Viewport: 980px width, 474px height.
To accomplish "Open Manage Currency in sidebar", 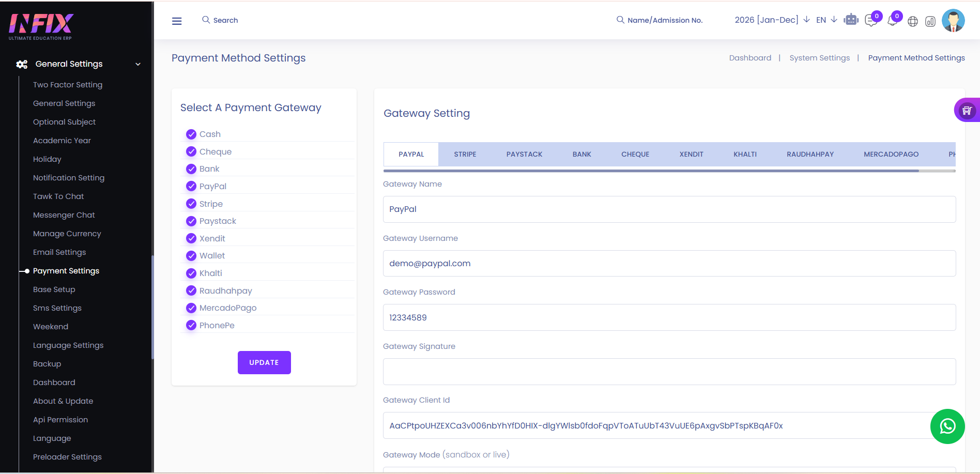I will pos(67,234).
